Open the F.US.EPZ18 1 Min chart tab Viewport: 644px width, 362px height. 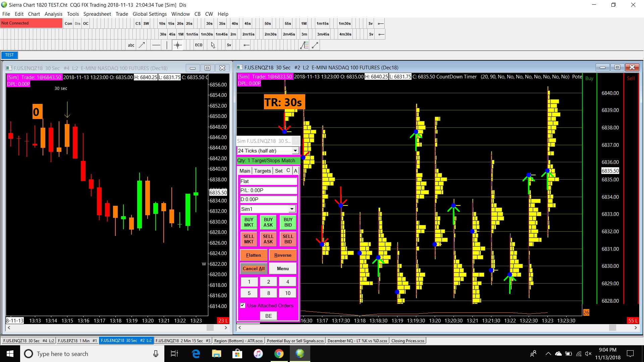[77, 341]
